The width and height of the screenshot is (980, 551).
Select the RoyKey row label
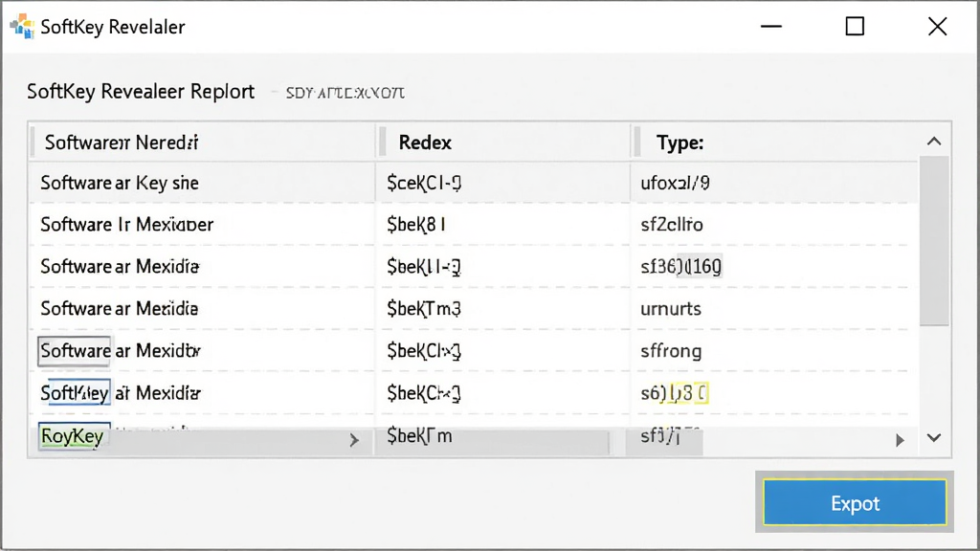click(73, 436)
